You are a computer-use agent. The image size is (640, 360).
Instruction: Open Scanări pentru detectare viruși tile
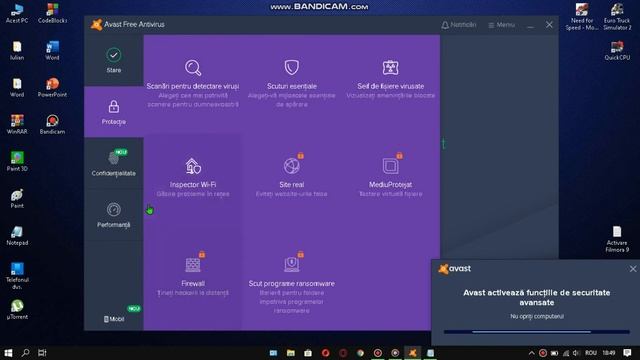[x=193, y=84]
